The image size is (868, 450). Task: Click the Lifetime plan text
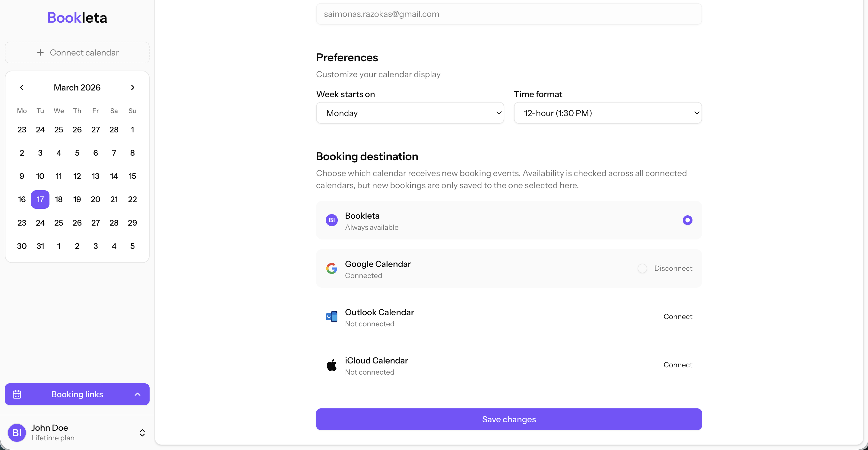click(53, 438)
